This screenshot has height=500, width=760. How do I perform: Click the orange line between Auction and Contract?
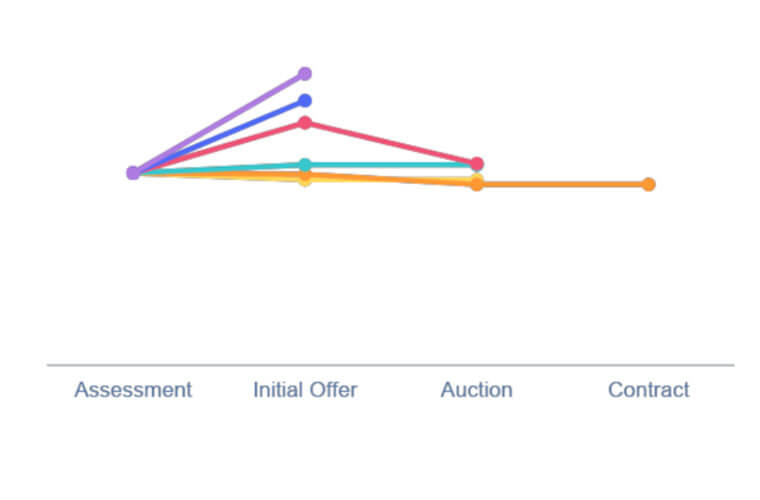tap(562, 185)
